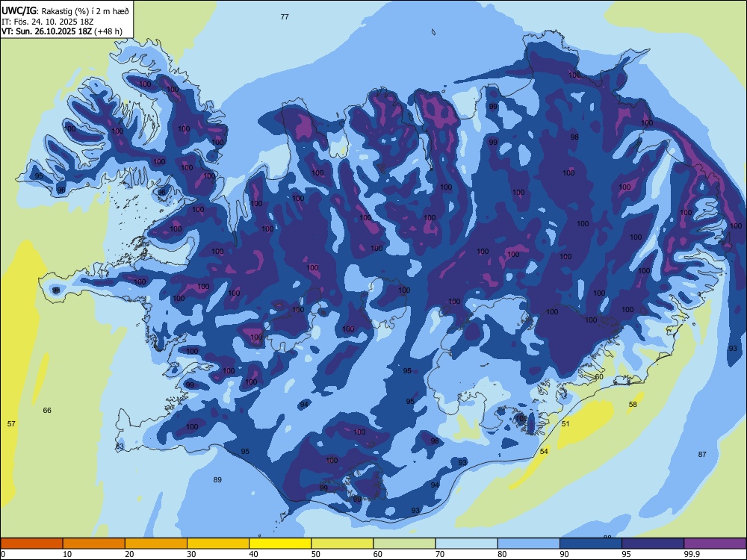Click the title text 'Rakastig (%) í 2 m hæð'
Image resolution: width=747 pixels, height=560 pixels.
[86, 11]
